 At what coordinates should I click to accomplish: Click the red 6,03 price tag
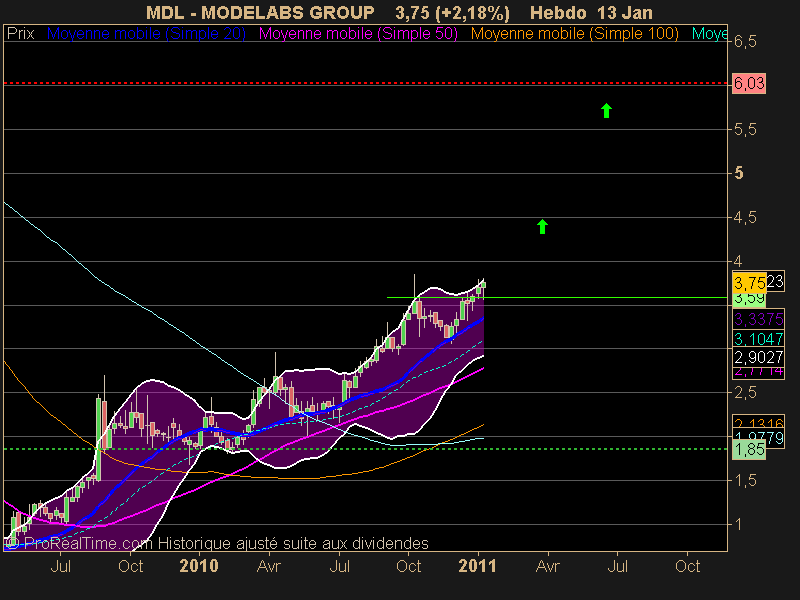pos(749,83)
